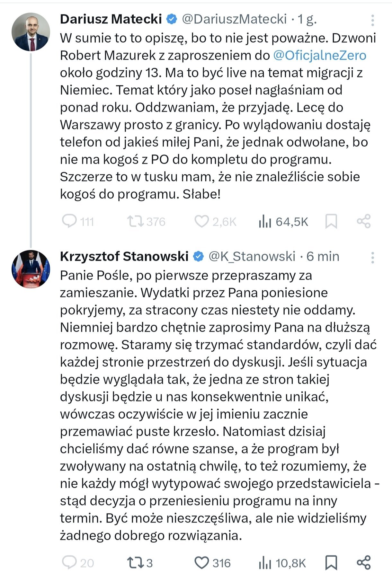
Task: Open Krzysztof Stanowski's profile name
Action: coord(124,256)
